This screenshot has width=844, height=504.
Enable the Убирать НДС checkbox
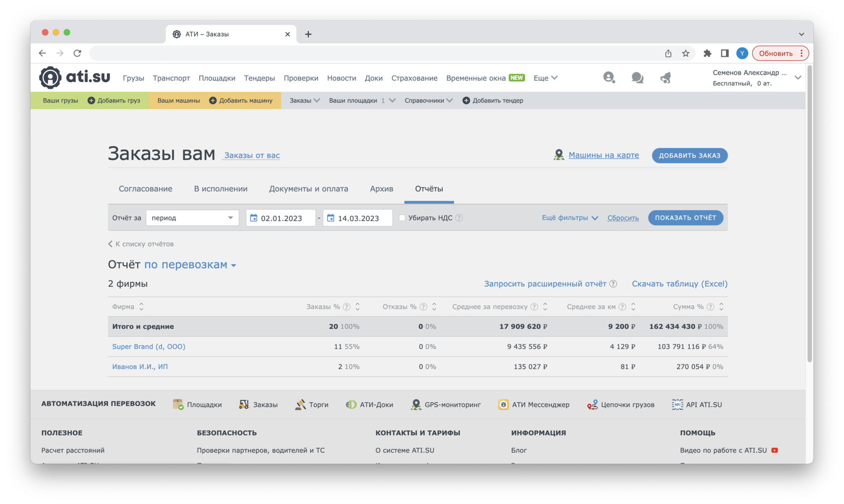point(402,218)
